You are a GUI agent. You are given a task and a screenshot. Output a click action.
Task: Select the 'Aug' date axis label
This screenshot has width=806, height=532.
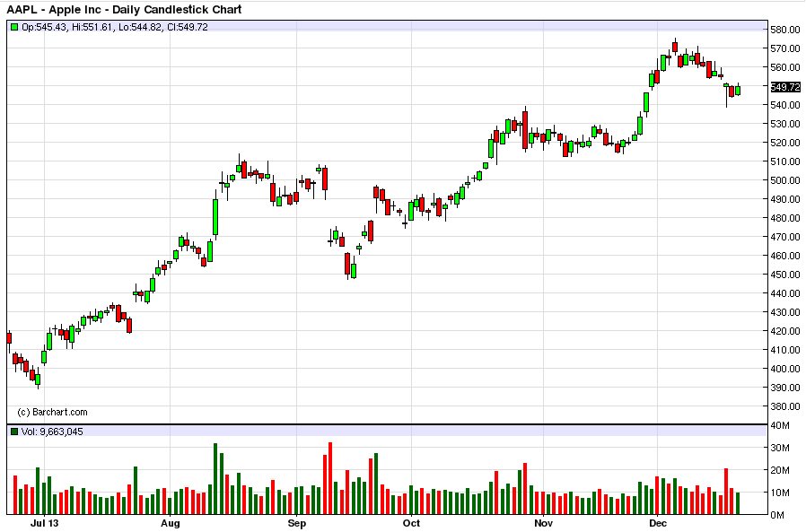[x=171, y=523]
